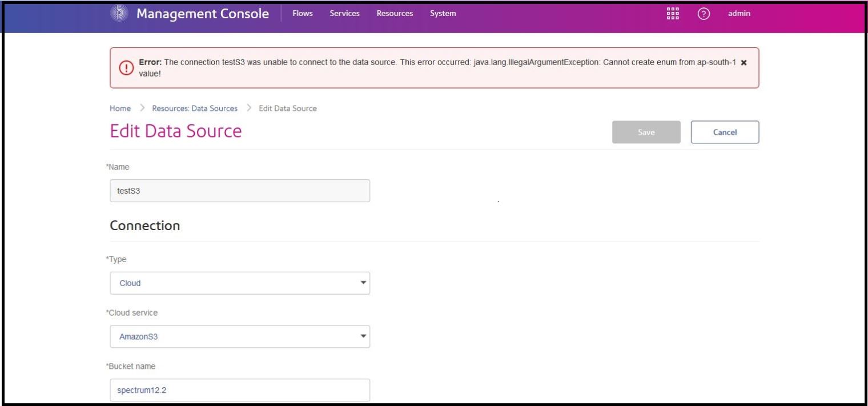Image resolution: width=868 pixels, height=406 pixels.
Task: Expand the Type dropdown showing Cloud
Action: tap(240, 283)
